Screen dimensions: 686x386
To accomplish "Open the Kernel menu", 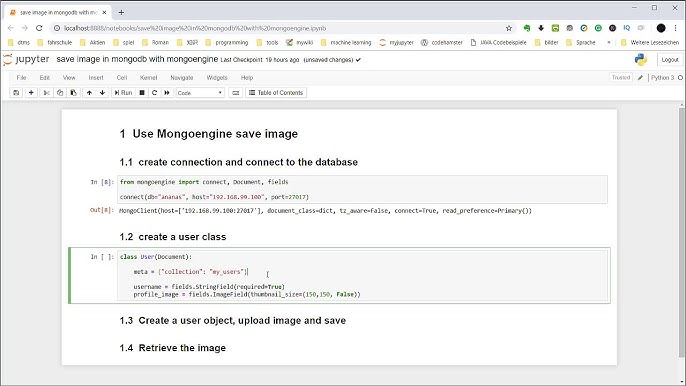I will pyautogui.click(x=148, y=77).
